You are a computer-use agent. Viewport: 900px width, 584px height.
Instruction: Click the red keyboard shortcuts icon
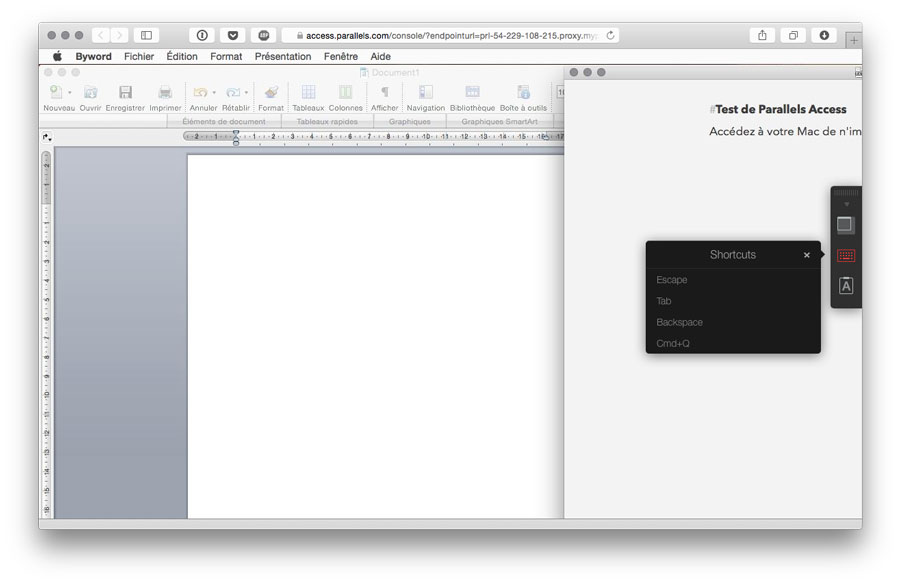pos(846,256)
